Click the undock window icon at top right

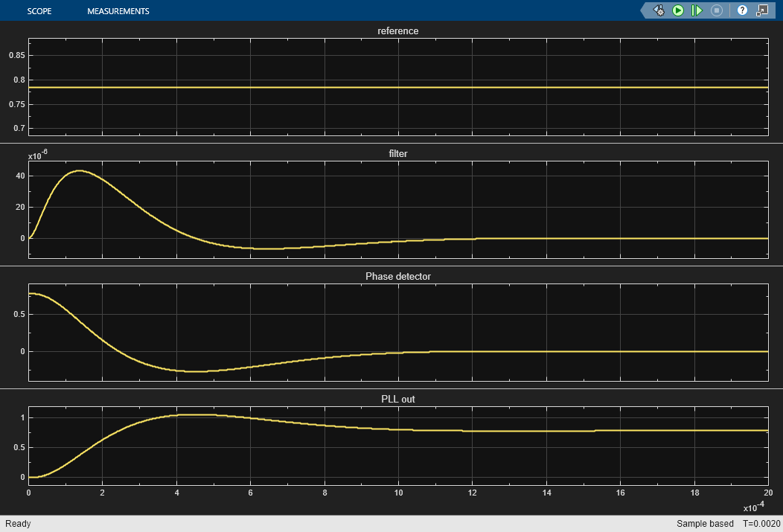point(761,10)
